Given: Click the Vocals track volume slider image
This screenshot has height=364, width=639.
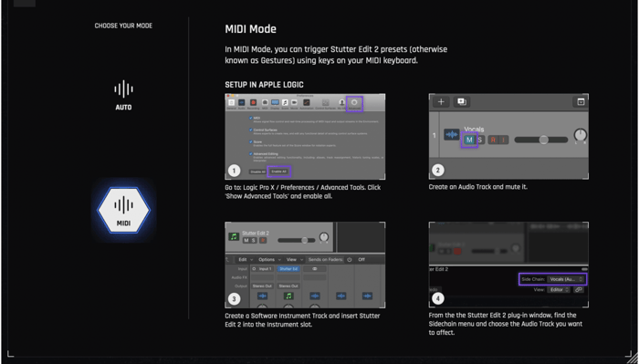Looking at the screenshot, I should [x=540, y=140].
